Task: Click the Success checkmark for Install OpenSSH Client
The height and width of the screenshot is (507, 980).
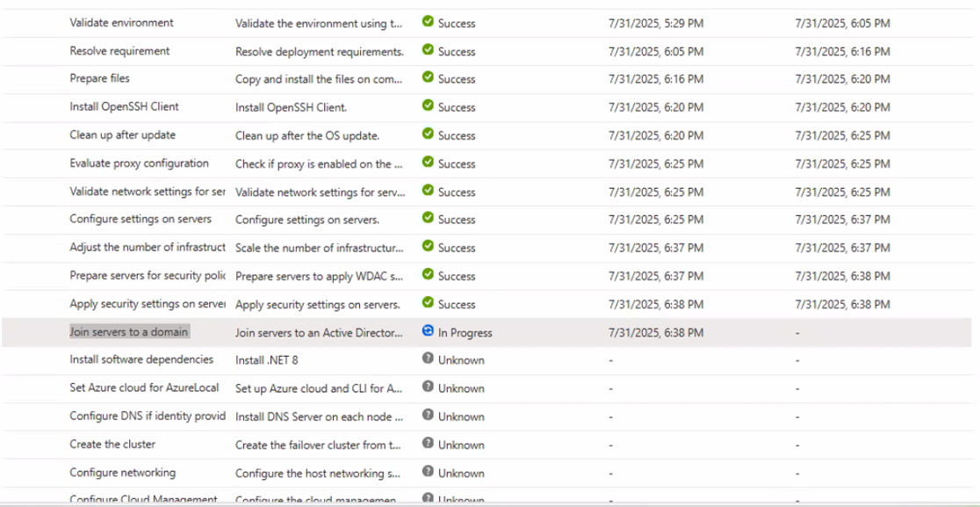Action: click(429, 107)
